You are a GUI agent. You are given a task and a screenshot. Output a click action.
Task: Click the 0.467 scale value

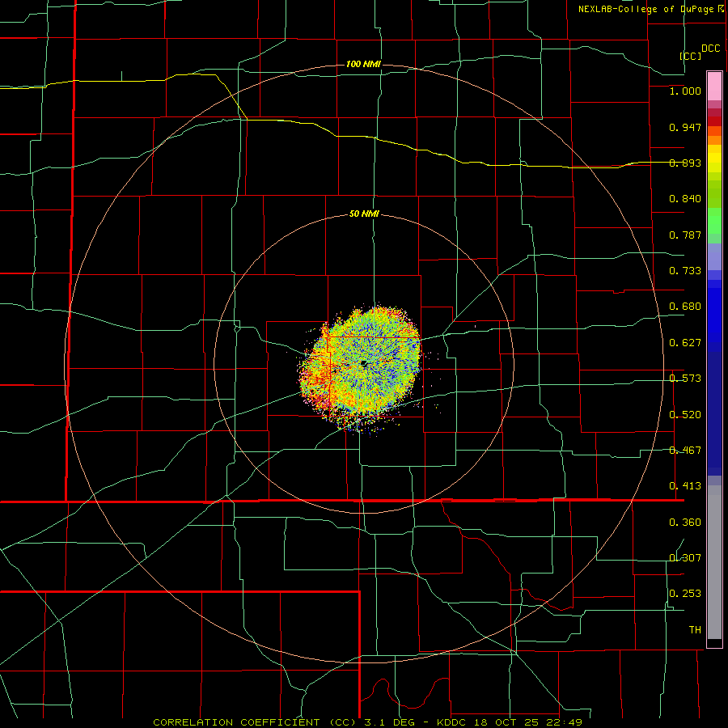[685, 451]
